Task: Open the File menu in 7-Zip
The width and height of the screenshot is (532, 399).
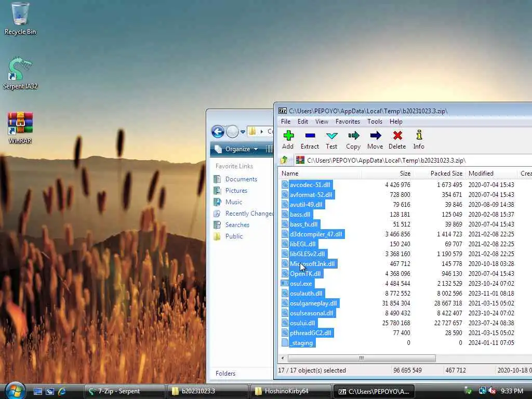Action: [x=286, y=122]
